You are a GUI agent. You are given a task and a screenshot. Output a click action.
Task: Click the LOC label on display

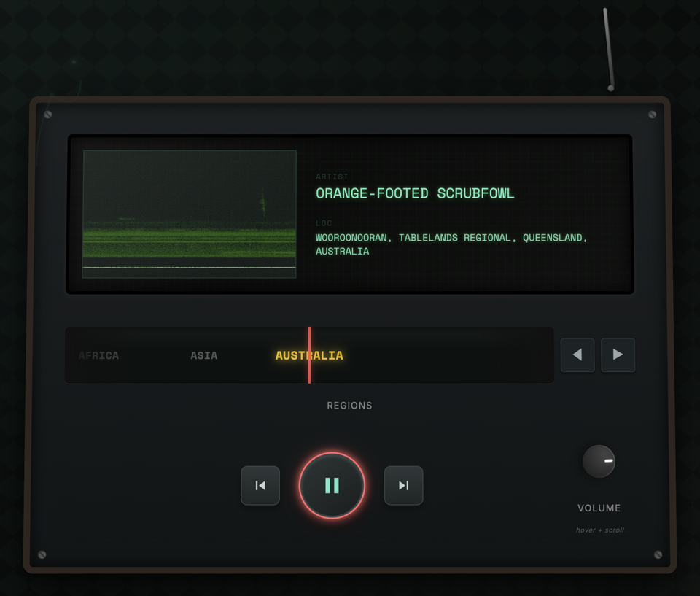(x=324, y=223)
